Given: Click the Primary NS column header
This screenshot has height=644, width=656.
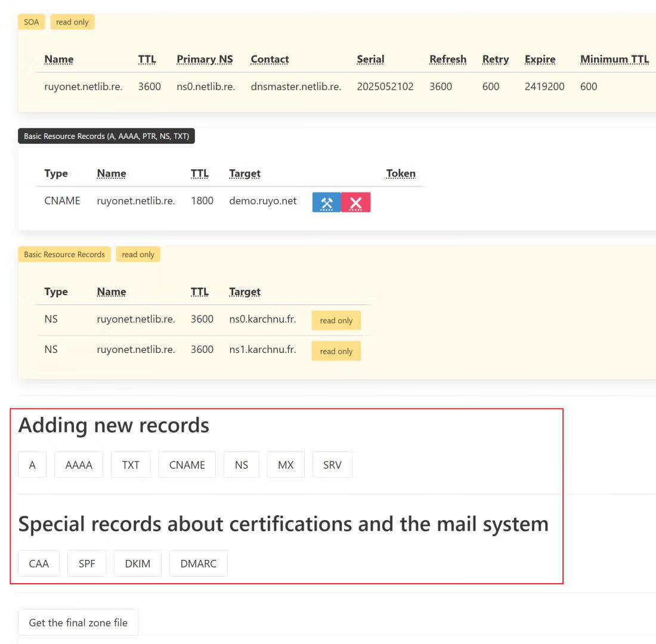Looking at the screenshot, I should [205, 59].
